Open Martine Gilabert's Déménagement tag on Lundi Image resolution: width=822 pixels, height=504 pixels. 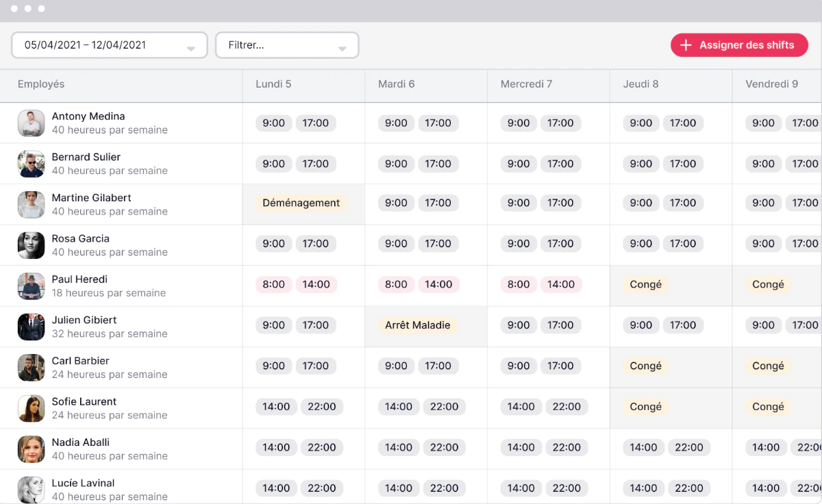pos(301,203)
